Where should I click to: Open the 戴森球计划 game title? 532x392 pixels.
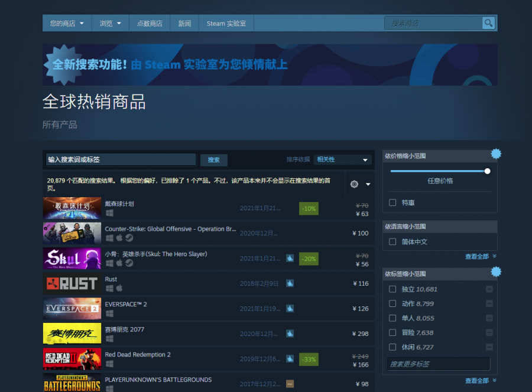[119, 204]
